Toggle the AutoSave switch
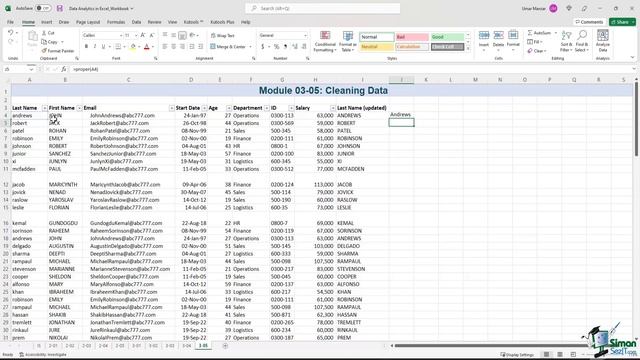This screenshot has width=640, height=360. (x=42, y=8)
